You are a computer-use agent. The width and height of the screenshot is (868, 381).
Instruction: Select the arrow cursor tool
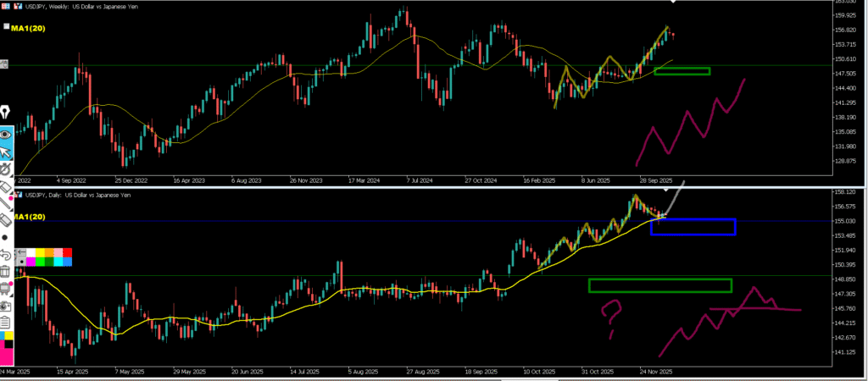6,152
